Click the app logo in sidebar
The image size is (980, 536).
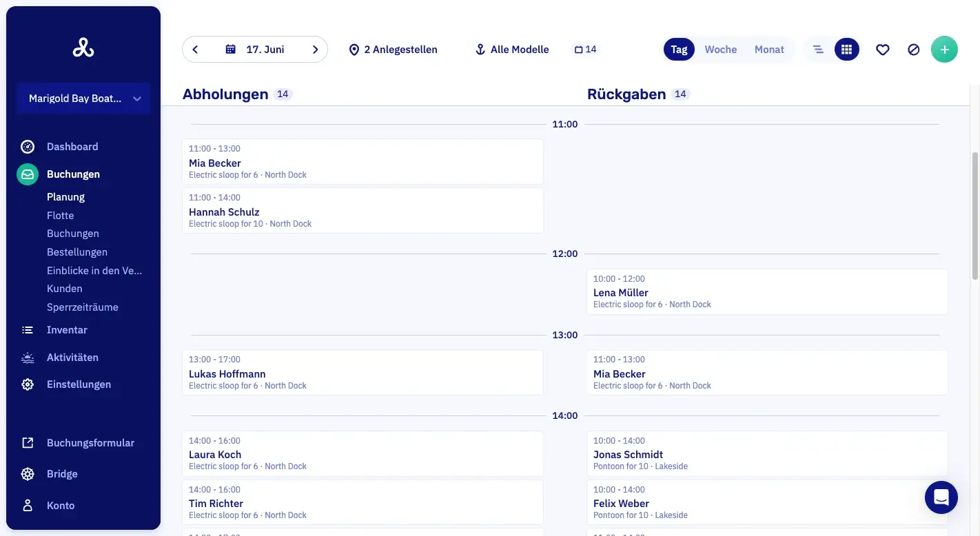click(x=83, y=48)
